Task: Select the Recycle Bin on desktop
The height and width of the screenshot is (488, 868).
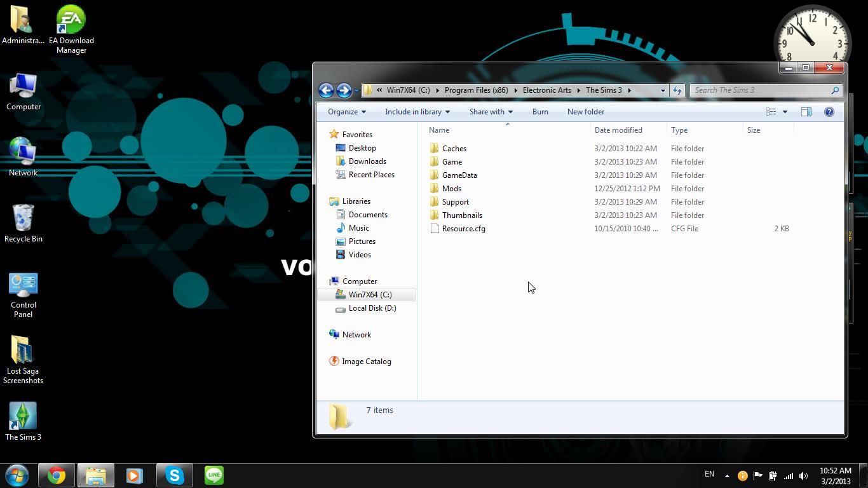Action: pos(24,223)
